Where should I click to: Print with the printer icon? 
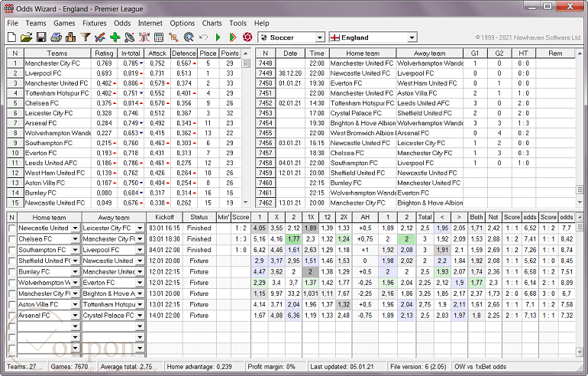(x=57, y=37)
